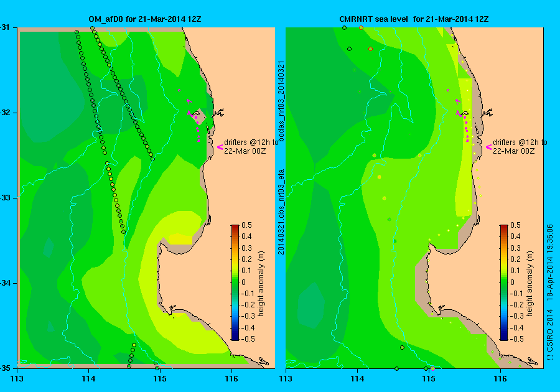
Task: Click the -35 latitude tick label
Action: coord(5,368)
